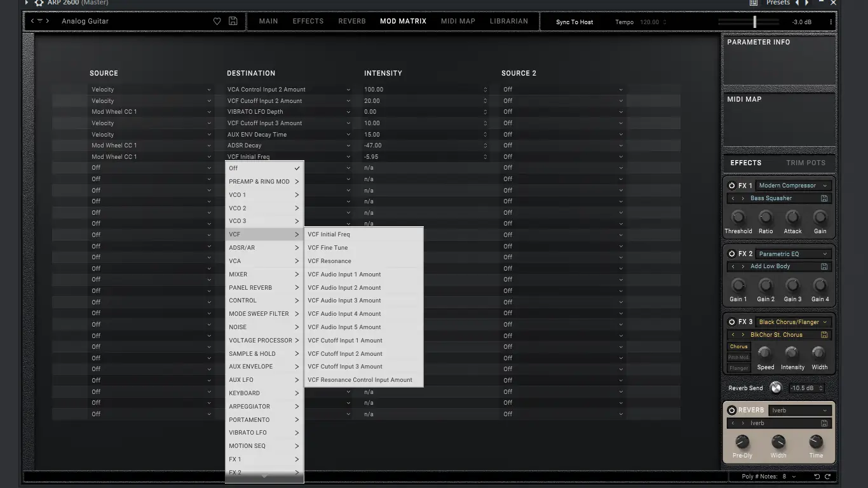Select previous FX 3 preset before BlkChor St. Chorus
Viewport: 868px width, 488px height.
click(x=733, y=335)
